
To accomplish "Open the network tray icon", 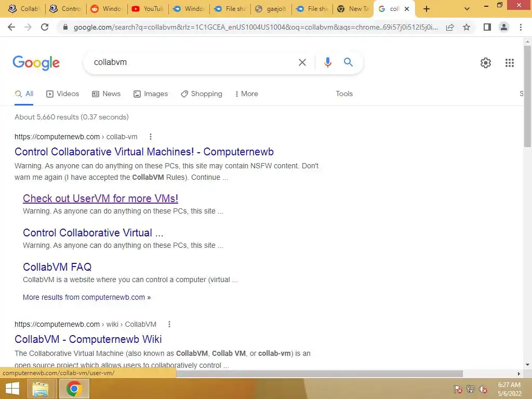I will (471, 389).
